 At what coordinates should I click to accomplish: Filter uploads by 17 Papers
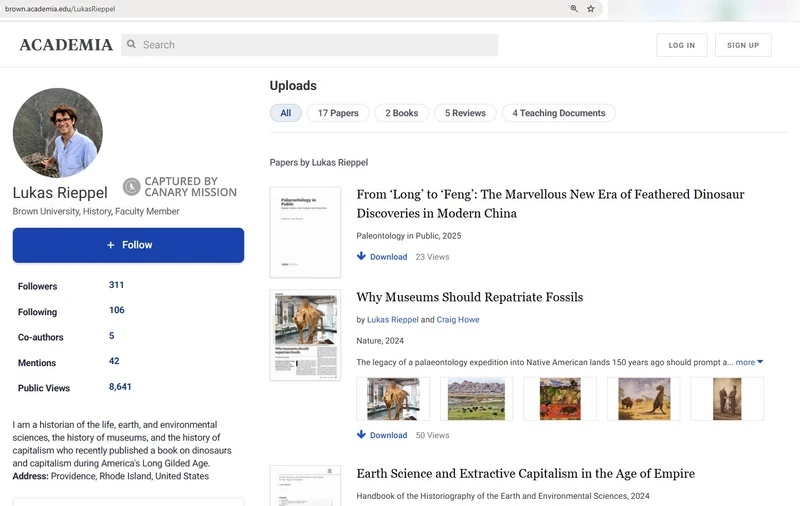point(338,113)
